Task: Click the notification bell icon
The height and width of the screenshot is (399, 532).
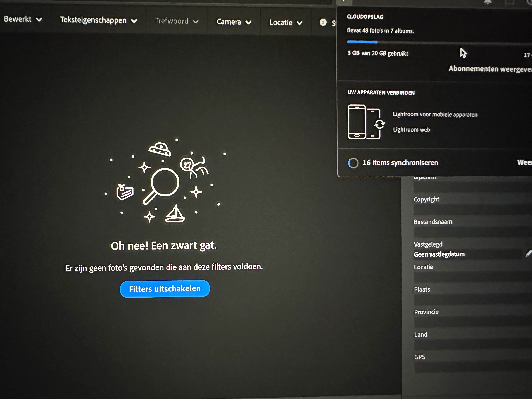Action: pos(488,2)
